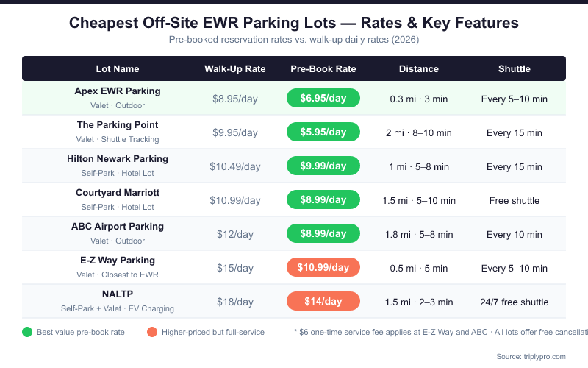This screenshot has width=588, height=368.
Task: Click the $5.95/day pre-book rate badge
Action: (x=323, y=132)
